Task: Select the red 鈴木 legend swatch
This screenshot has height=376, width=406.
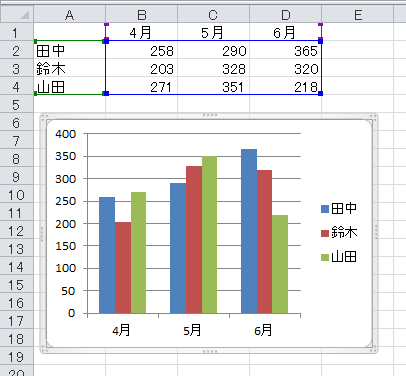Action: [x=325, y=233]
